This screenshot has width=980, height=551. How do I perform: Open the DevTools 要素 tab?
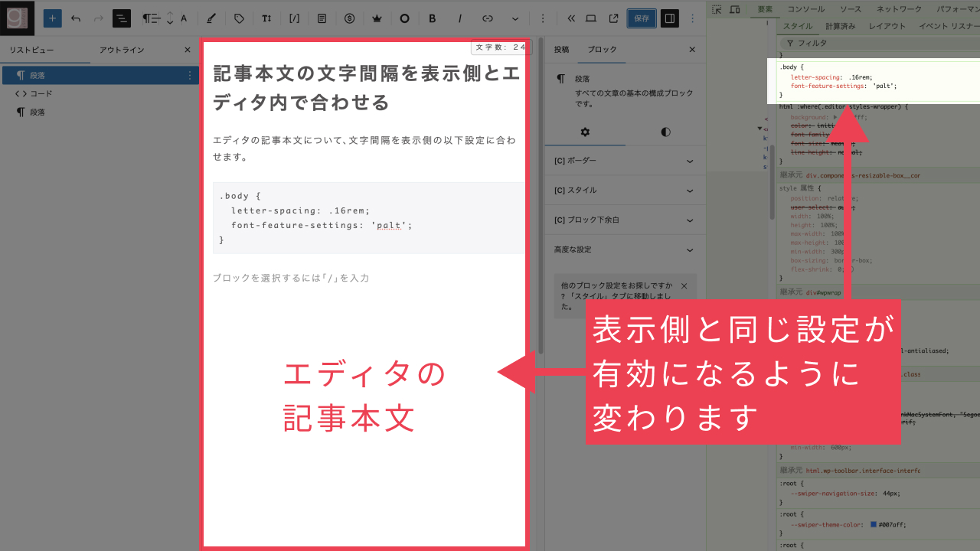coord(765,9)
